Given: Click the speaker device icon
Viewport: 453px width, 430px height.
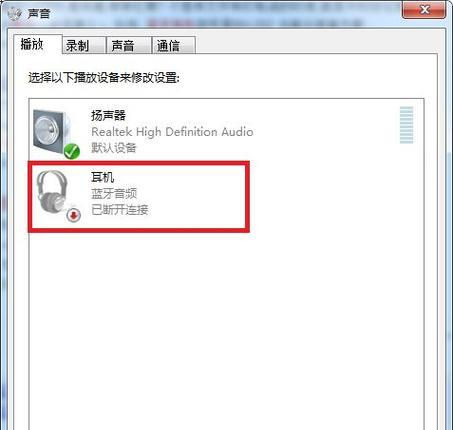Looking at the screenshot, I should [x=53, y=132].
